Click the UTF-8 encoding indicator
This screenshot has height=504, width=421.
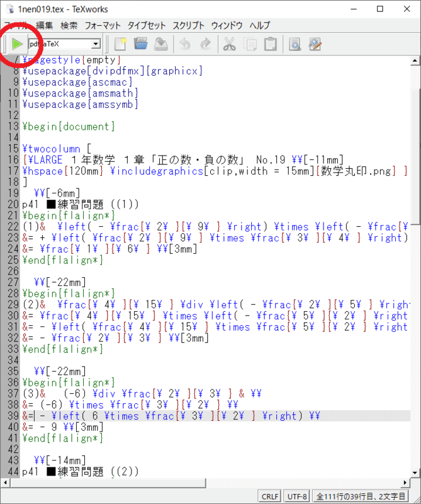[x=297, y=496]
